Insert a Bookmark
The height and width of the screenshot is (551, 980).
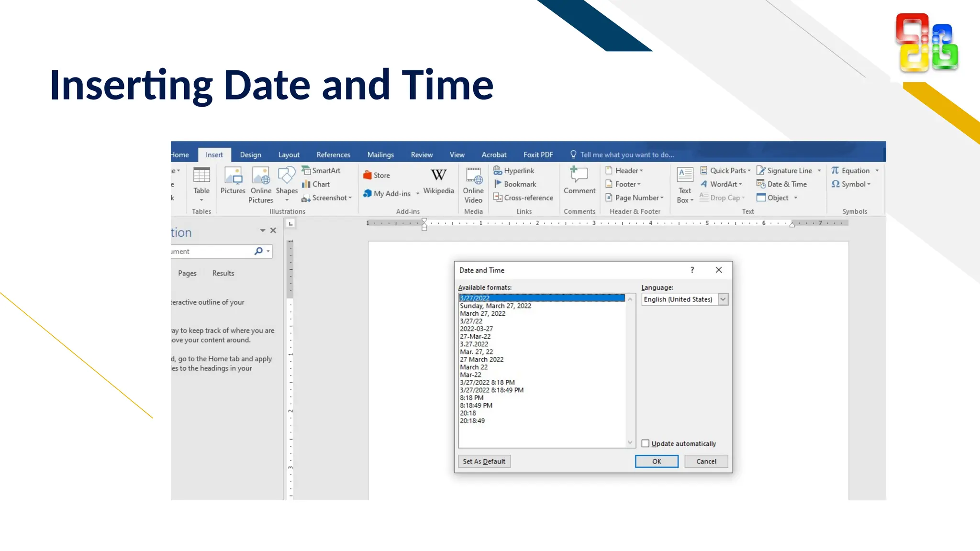point(515,184)
